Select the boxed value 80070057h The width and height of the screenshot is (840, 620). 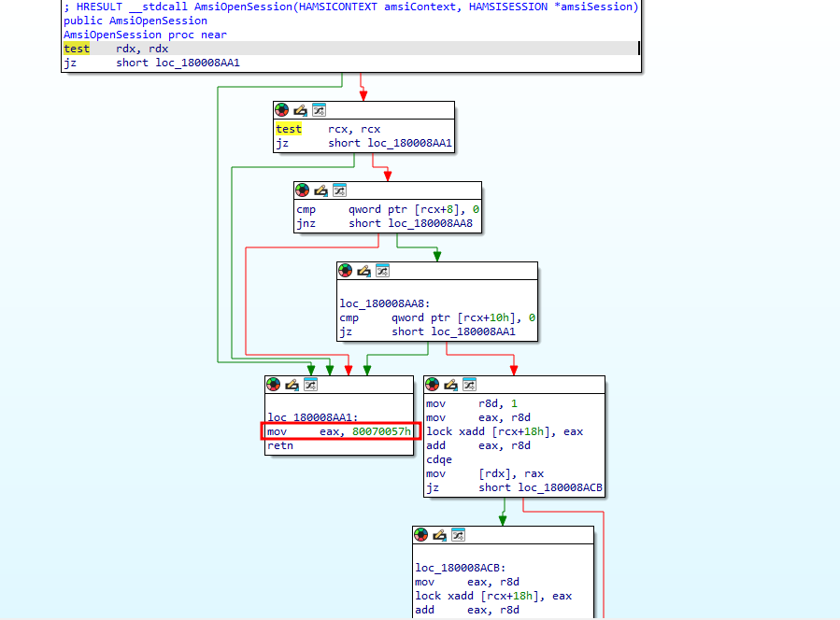[x=378, y=432]
